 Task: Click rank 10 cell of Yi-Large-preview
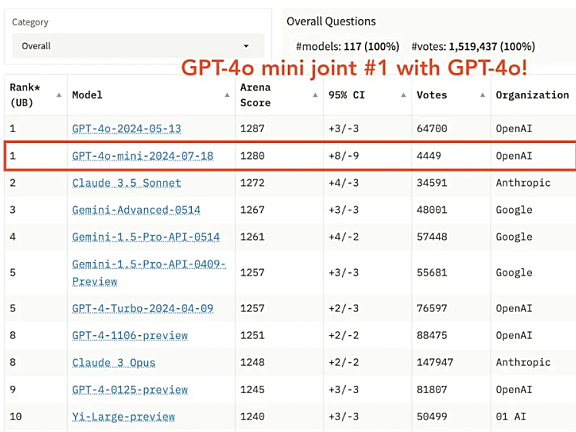[x=16, y=417]
